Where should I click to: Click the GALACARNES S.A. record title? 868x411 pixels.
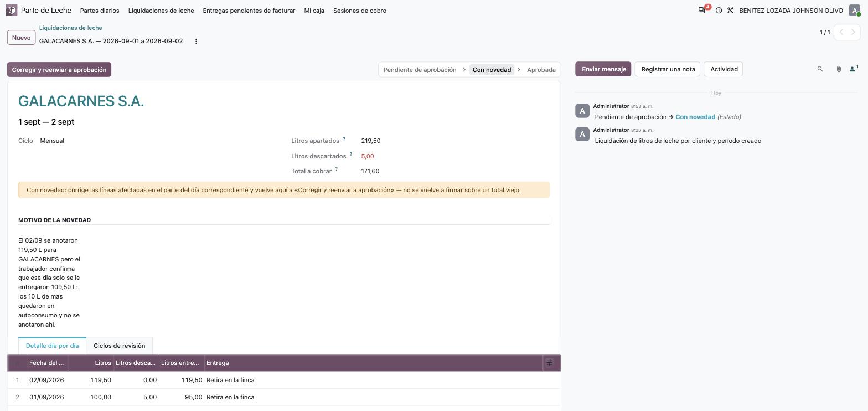click(x=81, y=101)
